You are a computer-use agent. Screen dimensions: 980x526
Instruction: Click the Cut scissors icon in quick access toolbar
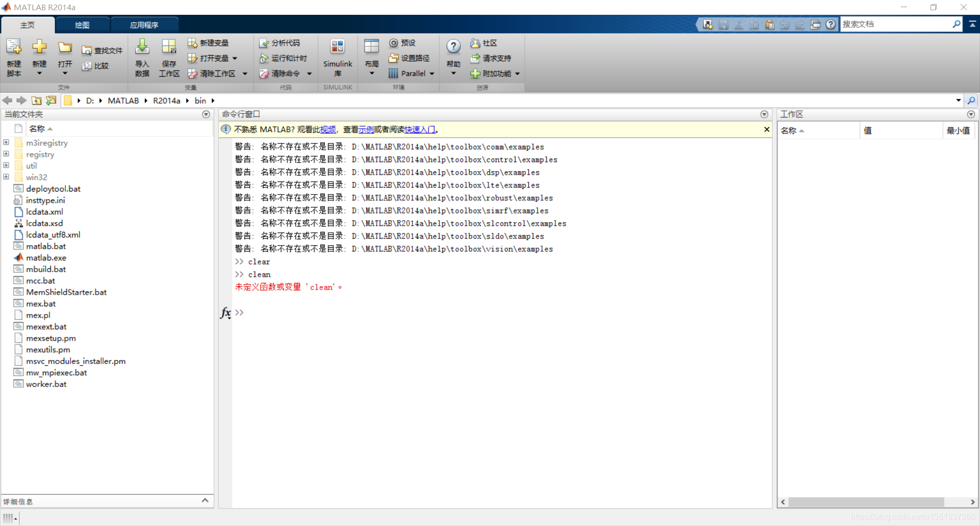(x=739, y=25)
